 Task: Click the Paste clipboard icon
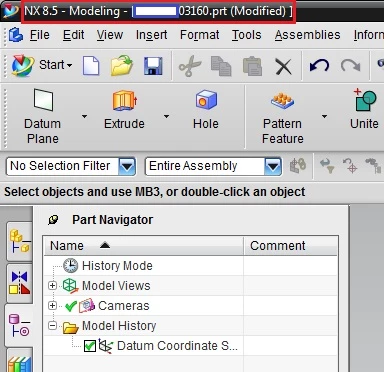point(252,66)
